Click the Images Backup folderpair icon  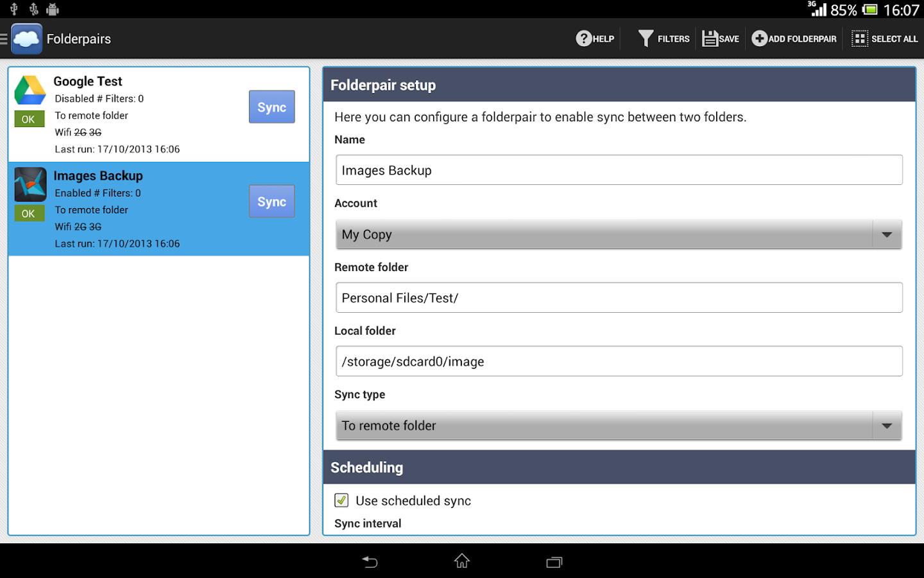pyautogui.click(x=30, y=184)
